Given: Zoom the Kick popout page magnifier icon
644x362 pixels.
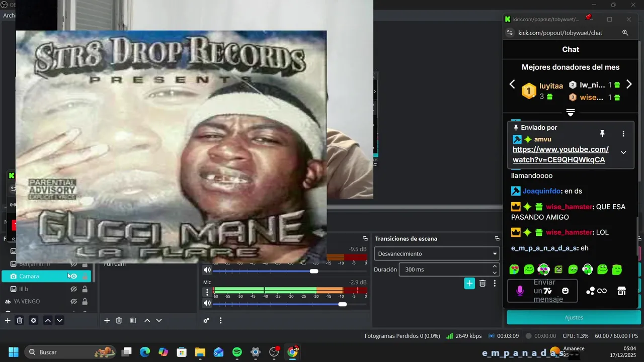Looking at the screenshot, I should click(x=625, y=33).
